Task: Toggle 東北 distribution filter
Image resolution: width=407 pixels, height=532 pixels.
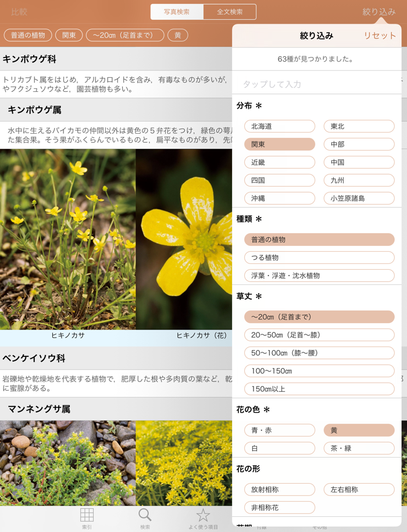Action: click(x=359, y=126)
